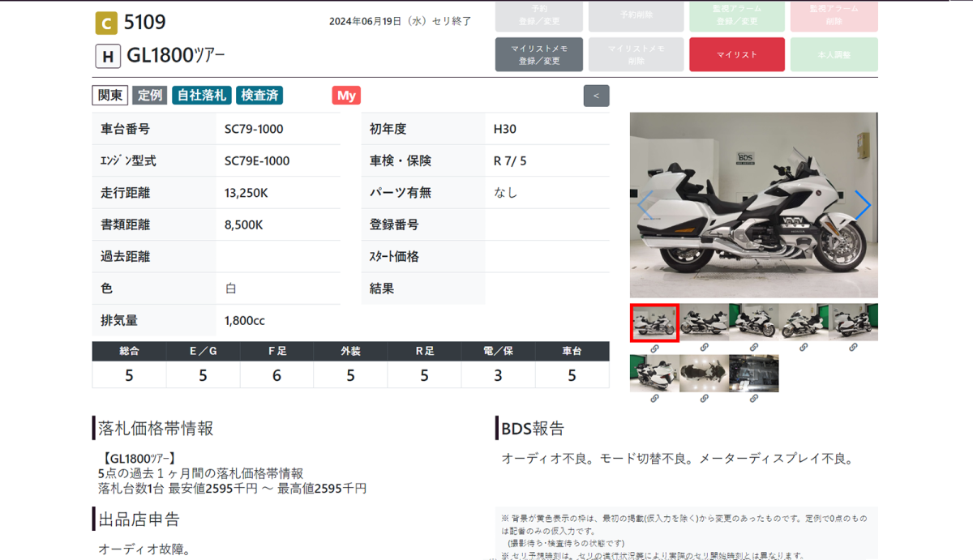Click the 総合 score header

[x=129, y=352]
